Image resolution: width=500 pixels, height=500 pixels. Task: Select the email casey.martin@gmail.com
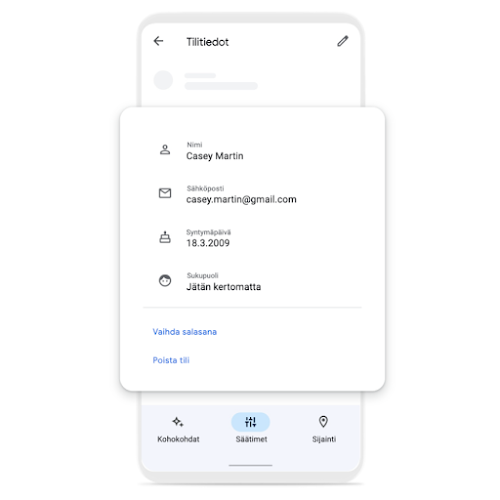point(241,199)
